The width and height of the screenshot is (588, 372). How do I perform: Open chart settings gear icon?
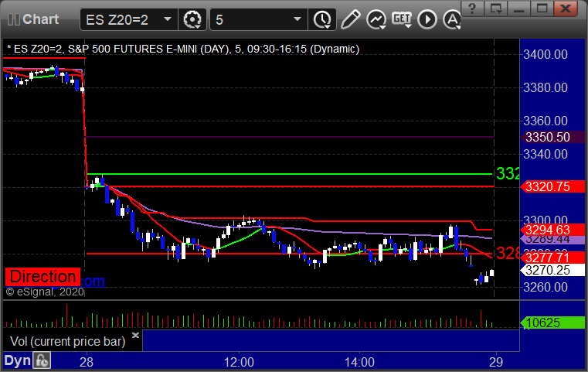click(x=192, y=19)
